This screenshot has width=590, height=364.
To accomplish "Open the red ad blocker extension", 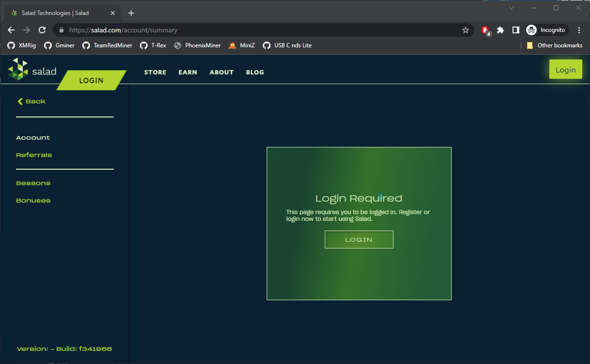I will [x=485, y=30].
